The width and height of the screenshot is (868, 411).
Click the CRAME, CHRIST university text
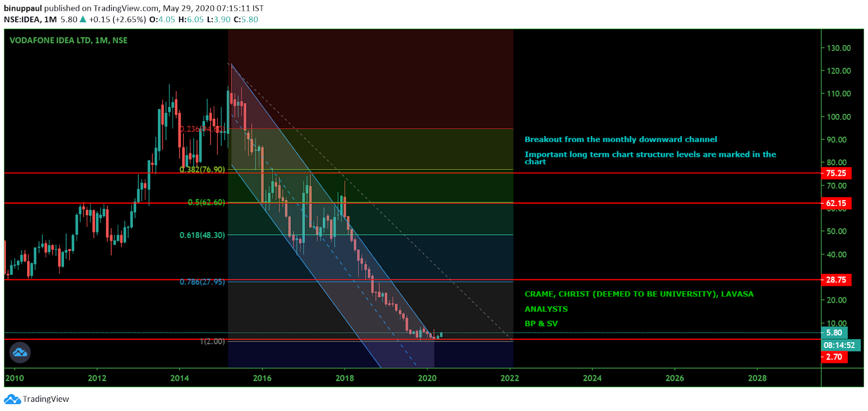639,294
